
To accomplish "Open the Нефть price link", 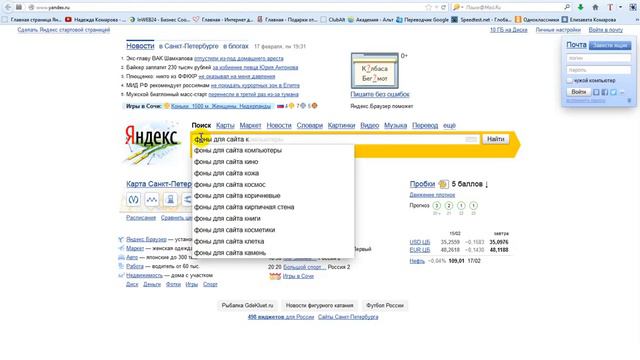I will tap(417, 261).
